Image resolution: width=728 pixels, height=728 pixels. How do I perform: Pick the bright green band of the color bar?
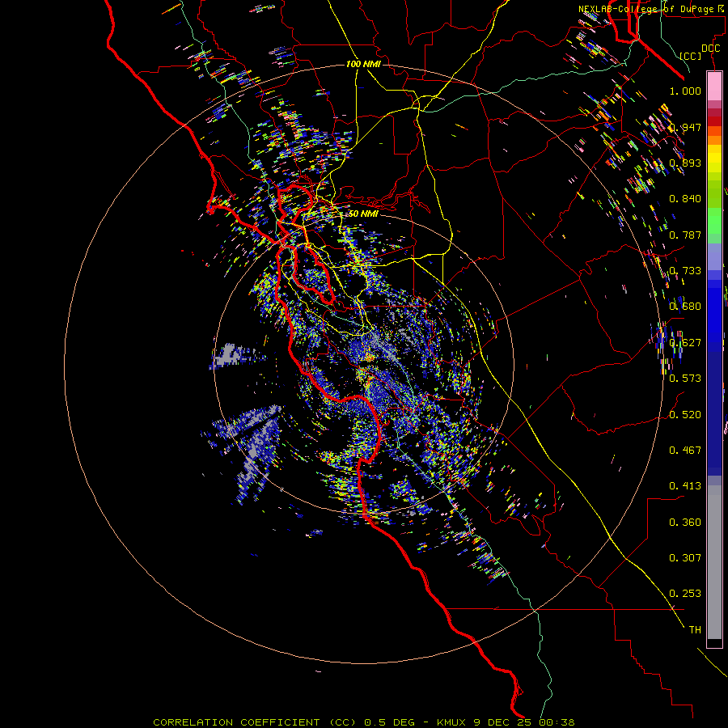(x=714, y=221)
